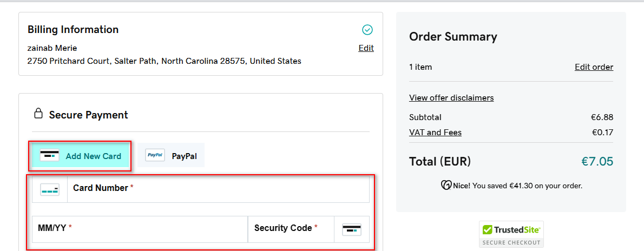This screenshot has width=644, height=251.
Task: Edit the Billing Information details
Action: click(366, 48)
